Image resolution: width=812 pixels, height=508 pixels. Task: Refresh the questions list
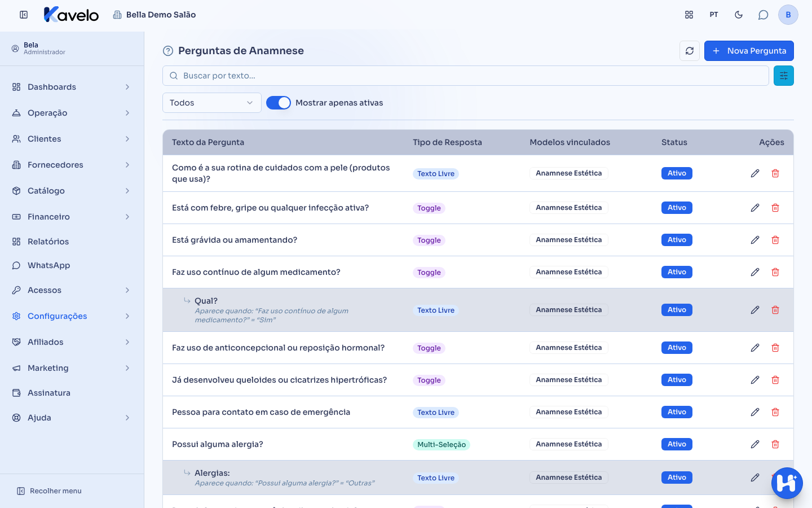690,51
